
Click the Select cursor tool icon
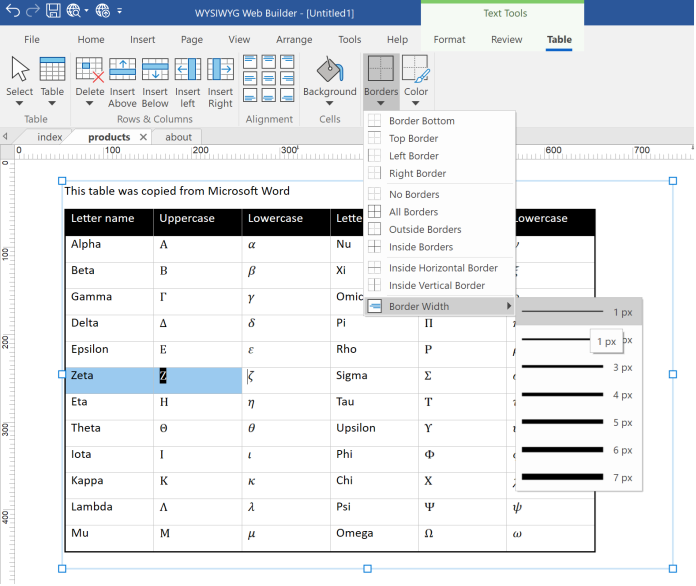tap(20, 70)
